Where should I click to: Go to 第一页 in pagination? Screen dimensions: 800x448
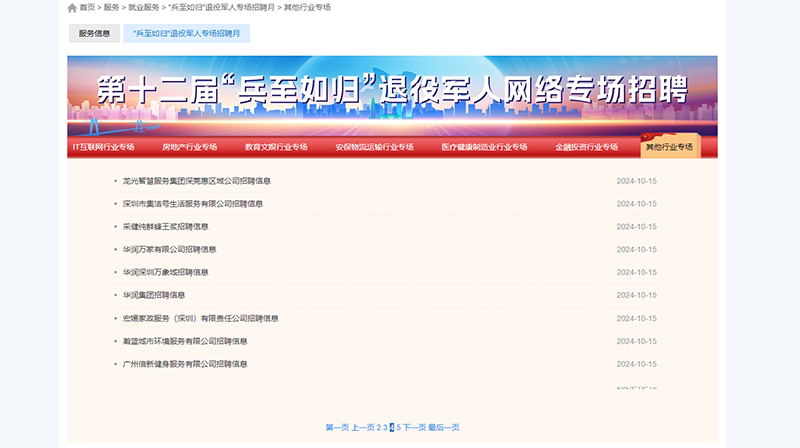(x=337, y=427)
